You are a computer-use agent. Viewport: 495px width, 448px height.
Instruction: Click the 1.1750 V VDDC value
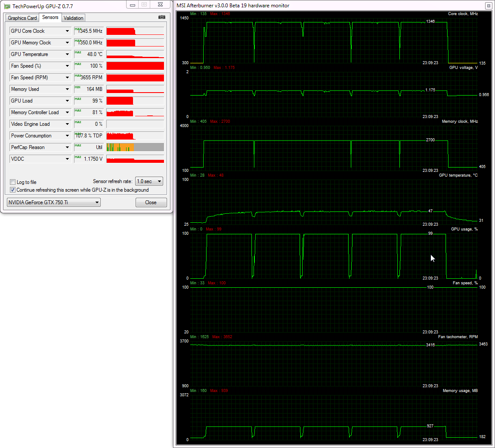click(89, 159)
